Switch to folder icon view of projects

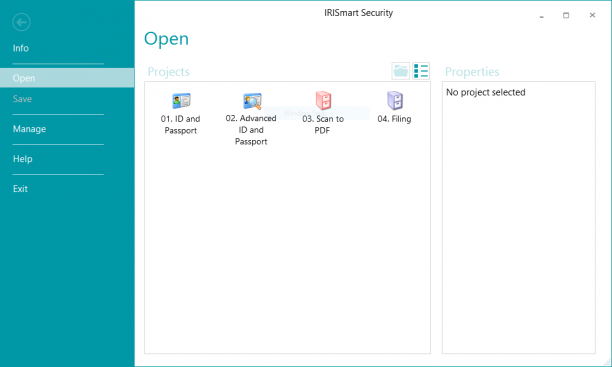tap(400, 71)
